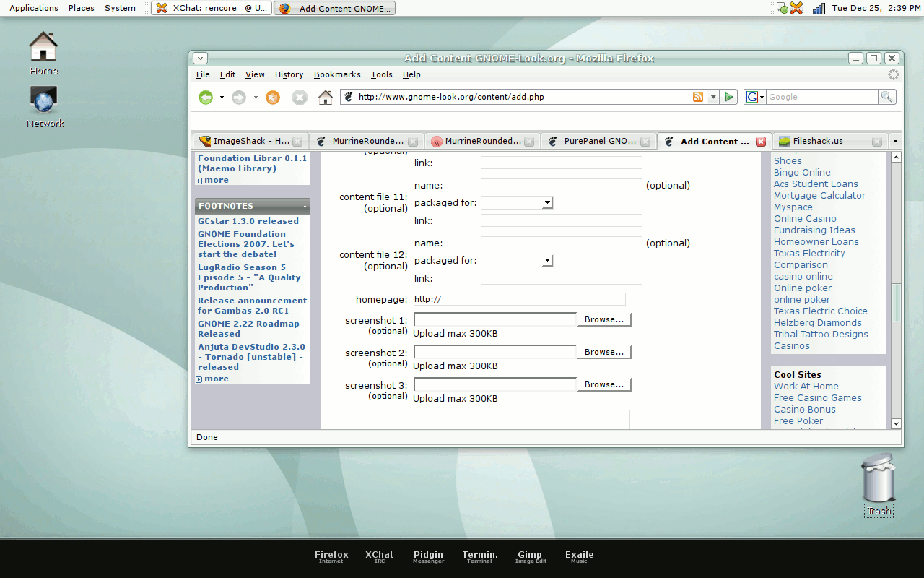
Task: Open the Bookmarks menu
Action: pos(337,74)
